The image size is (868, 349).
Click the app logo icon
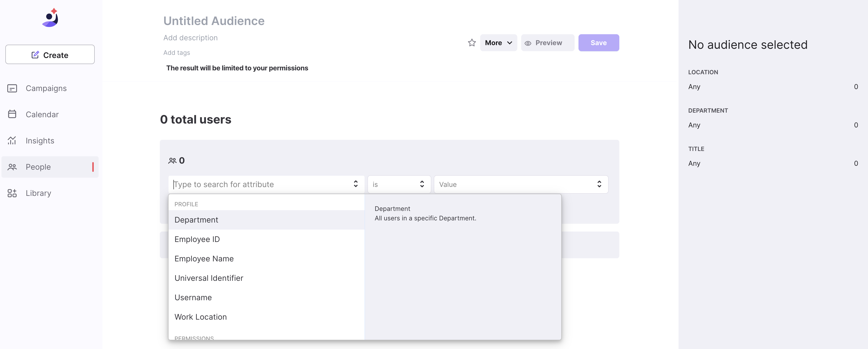click(50, 17)
